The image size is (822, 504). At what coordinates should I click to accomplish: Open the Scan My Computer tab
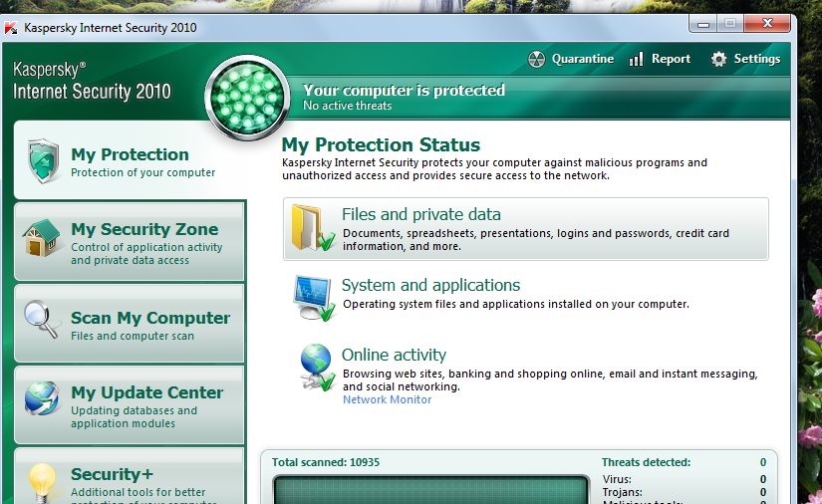[x=129, y=324]
